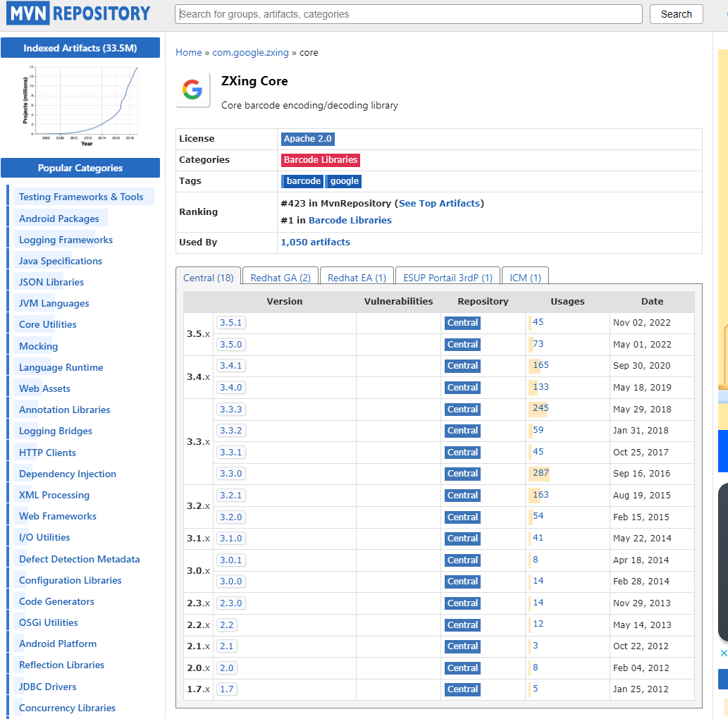728x719 pixels.
Task: Open version 3.2.0
Action: [x=230, y=517]
